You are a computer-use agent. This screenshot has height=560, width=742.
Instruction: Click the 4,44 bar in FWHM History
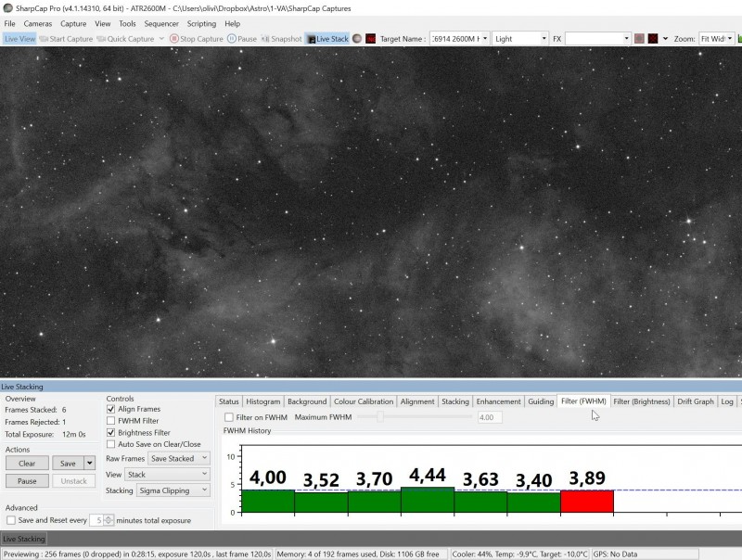click(428, 500)
